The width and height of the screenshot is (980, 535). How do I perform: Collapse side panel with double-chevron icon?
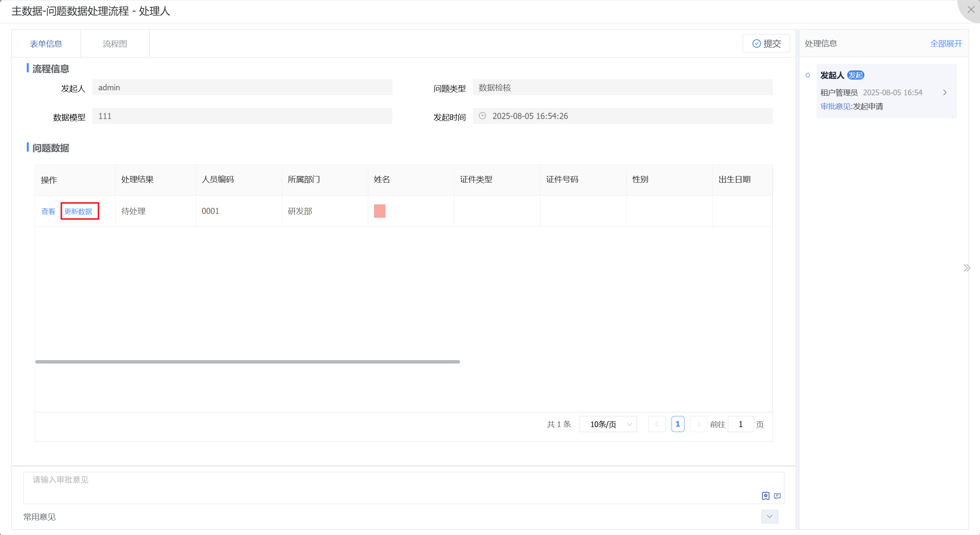pos(967,268)
